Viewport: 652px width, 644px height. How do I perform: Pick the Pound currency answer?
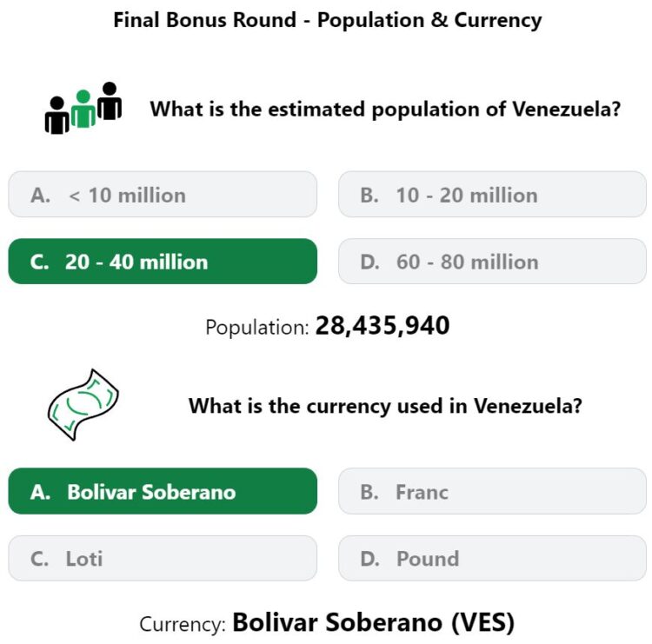[x=492, y=558]
